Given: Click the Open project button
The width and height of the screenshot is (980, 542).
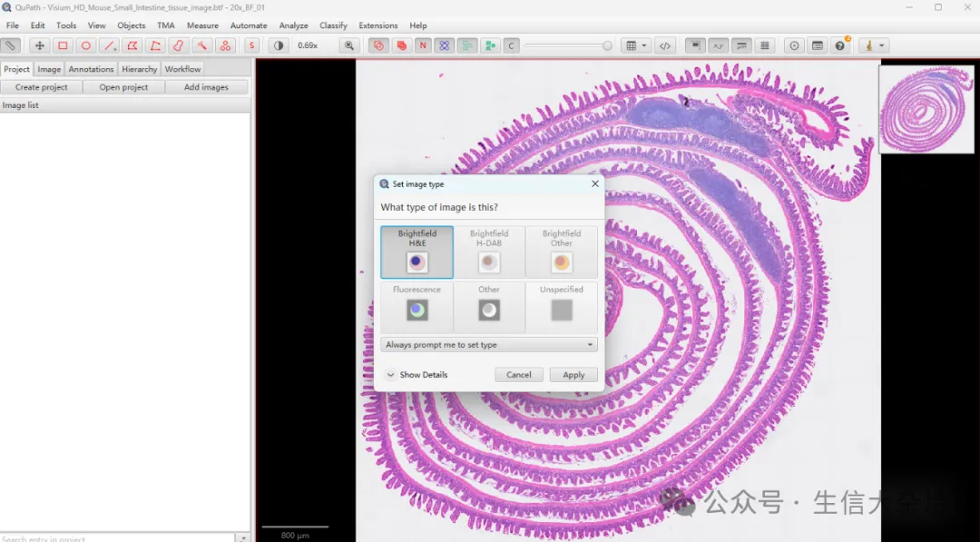Looking at the screenshot, I should [x=123, y=87].
